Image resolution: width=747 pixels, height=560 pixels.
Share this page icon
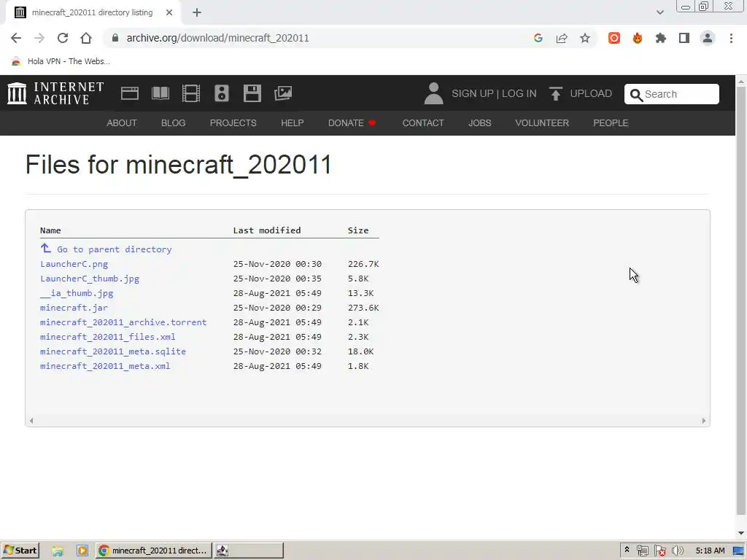[x=562, y=38]
